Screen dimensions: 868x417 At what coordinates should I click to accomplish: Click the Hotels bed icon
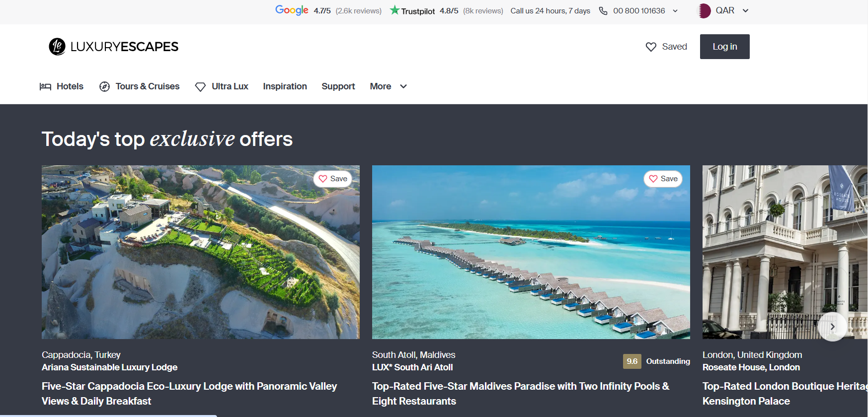(45, 86)
